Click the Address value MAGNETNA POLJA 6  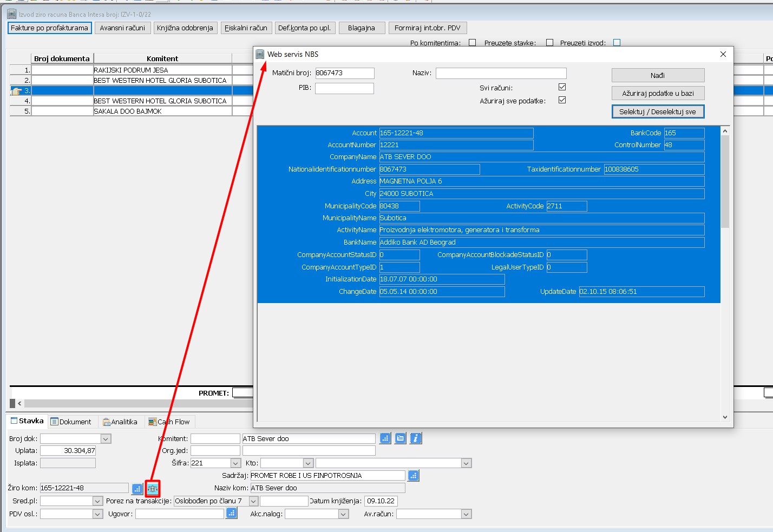point(542,181)
